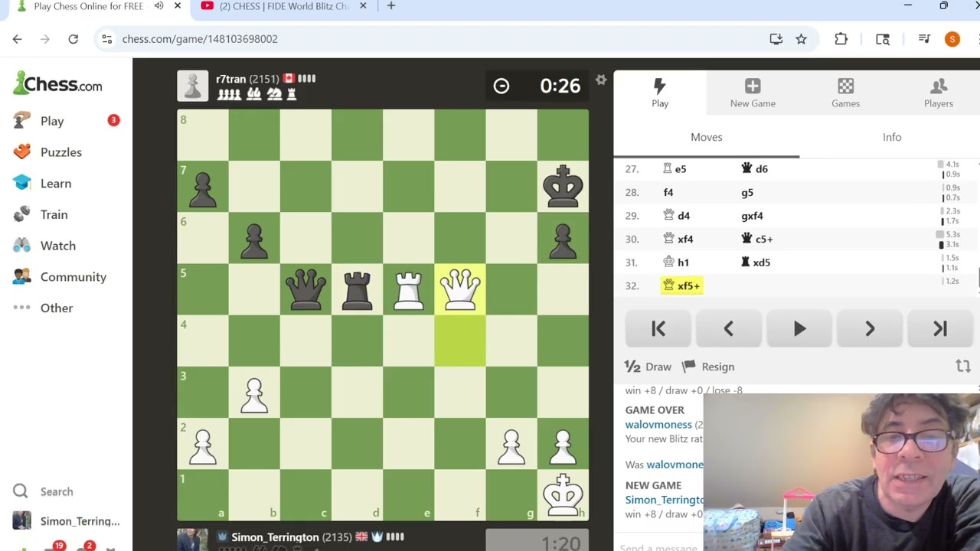Open r7tran opponent avatar
The image size is (980, 551).
tap(192, 86)
